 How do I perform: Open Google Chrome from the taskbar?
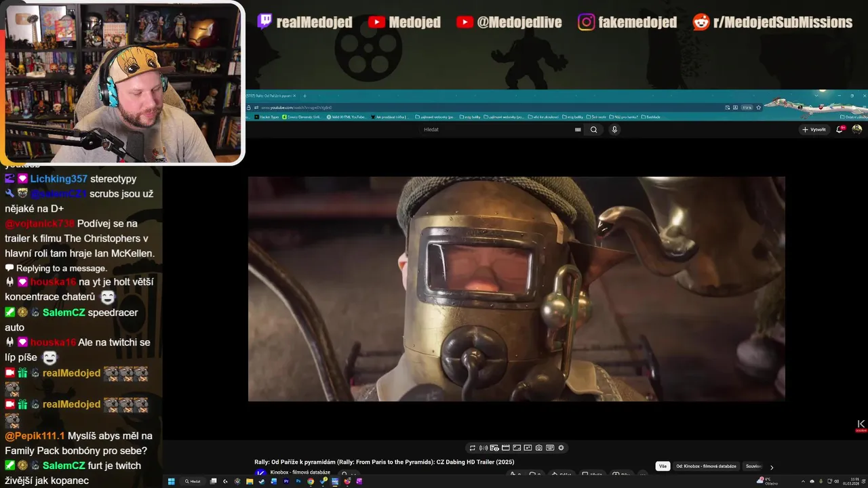tap(311, 481)
